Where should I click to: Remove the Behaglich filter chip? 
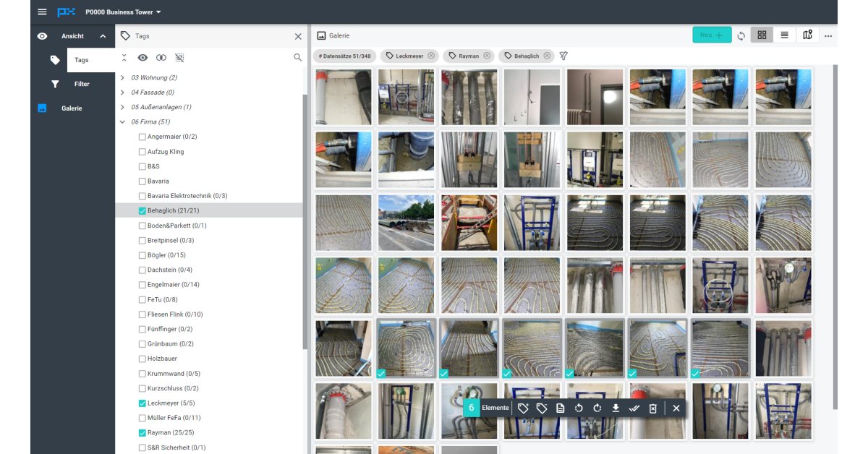tap(547, 56)
